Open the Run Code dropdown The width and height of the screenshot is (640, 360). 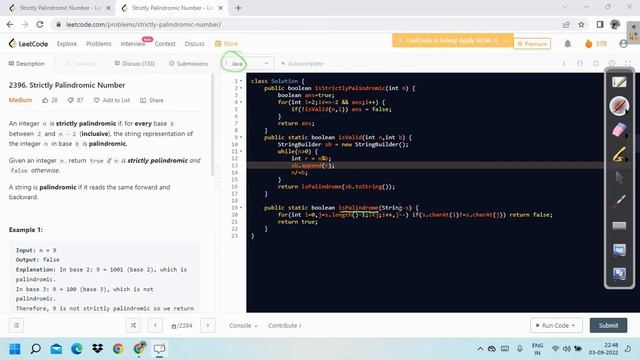coord(556,325)
